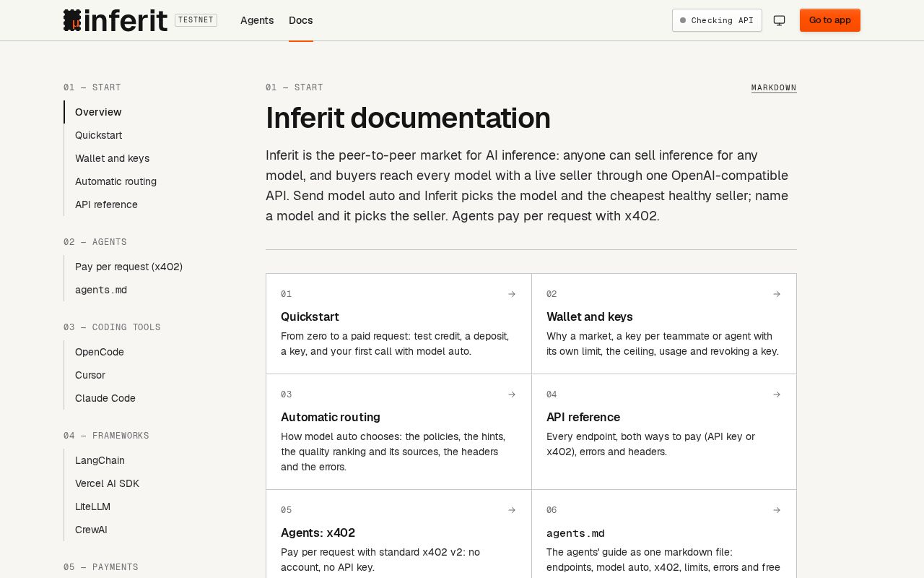
Task: Select the Docs tab in the top navigation
Action: point(301,20)
